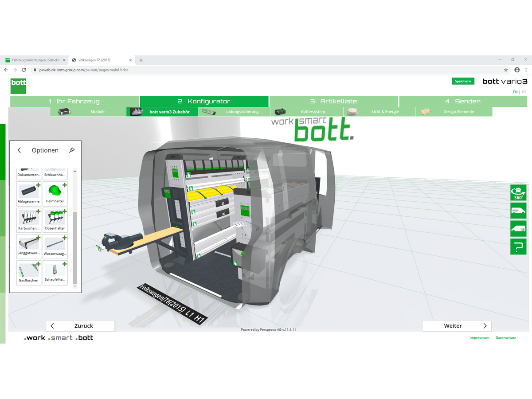532x399 pixels.
Task: Click the browser back arrow
Action: [6, 70]
